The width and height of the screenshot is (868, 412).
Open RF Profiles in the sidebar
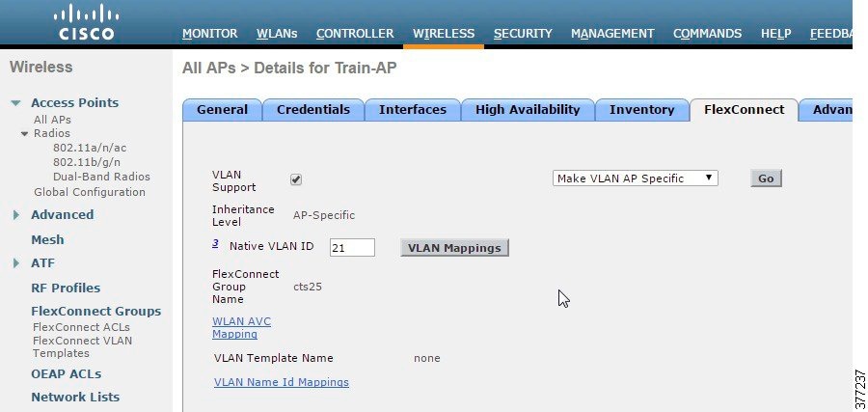66,288
